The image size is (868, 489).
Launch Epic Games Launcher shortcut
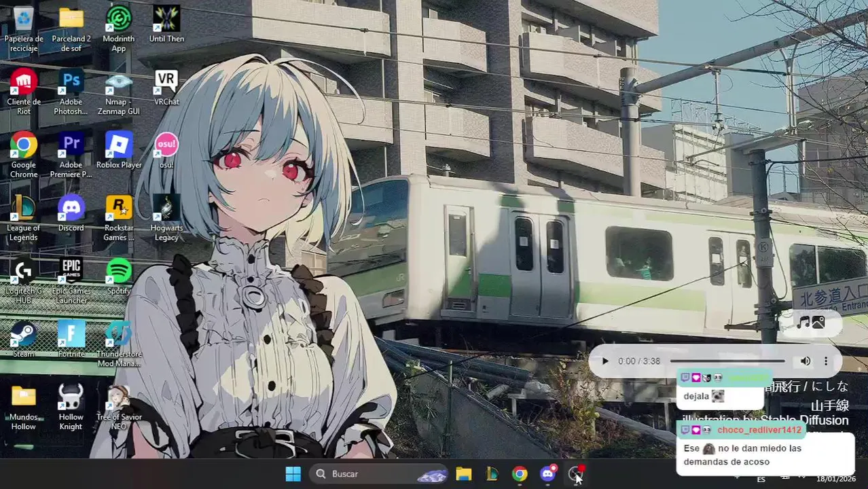(71, 280)
